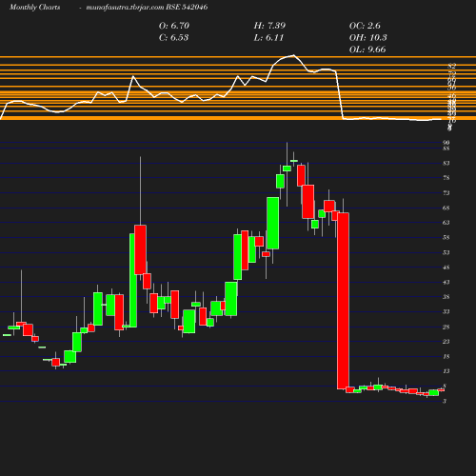Click the 38 price axis label

(x=446, y=297)
